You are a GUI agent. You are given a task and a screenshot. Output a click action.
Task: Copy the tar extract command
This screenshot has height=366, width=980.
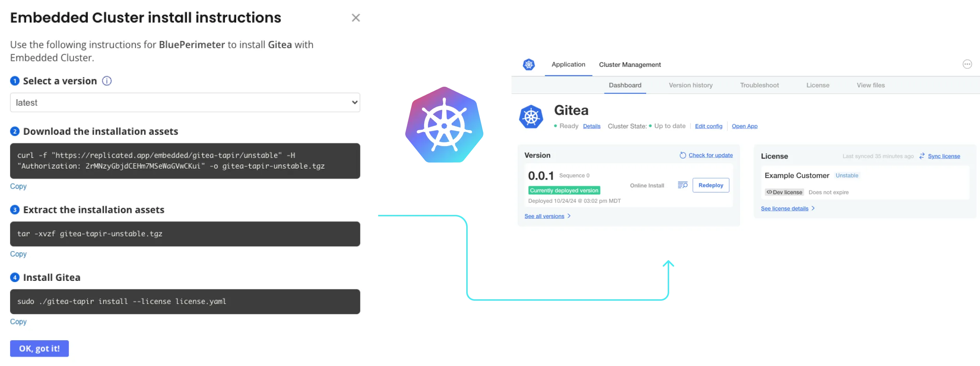point(18,254)
